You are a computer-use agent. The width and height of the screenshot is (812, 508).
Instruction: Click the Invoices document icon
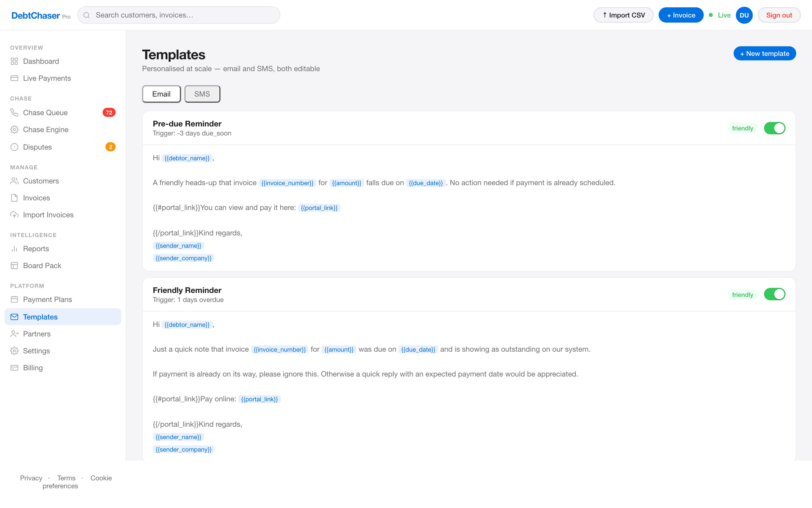[14, 198]
